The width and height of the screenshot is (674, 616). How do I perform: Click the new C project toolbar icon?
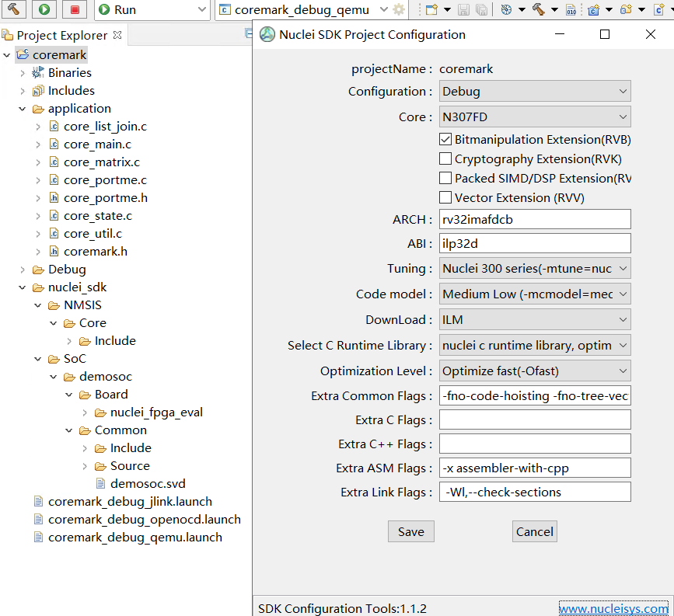pyautogui.click(x=594, y=9)
